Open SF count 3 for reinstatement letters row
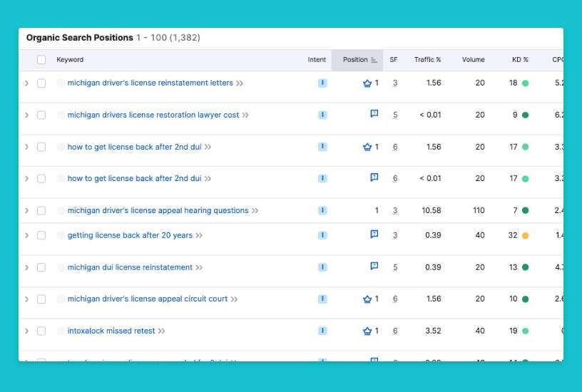 click(x=395, y=83)
